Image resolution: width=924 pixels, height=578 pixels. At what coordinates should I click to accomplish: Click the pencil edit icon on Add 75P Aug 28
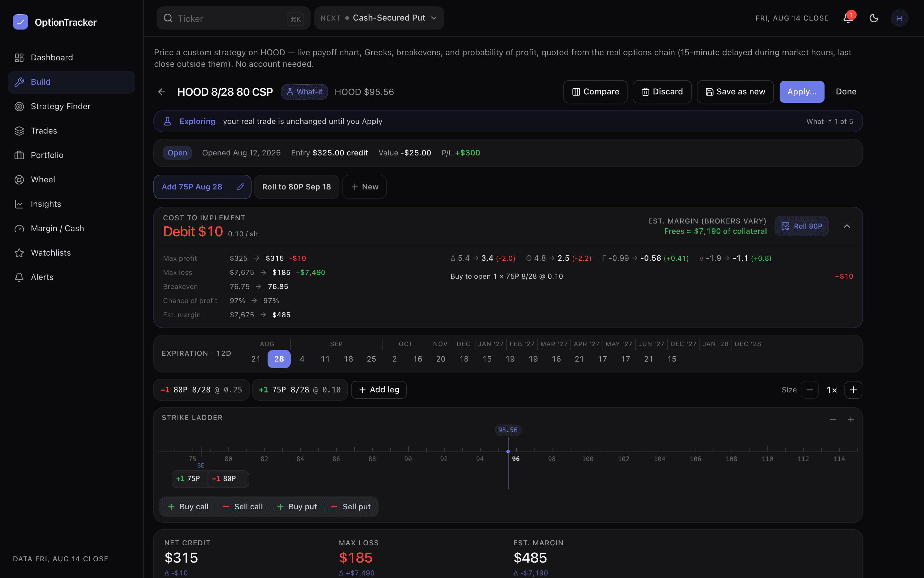pos(241,187)
